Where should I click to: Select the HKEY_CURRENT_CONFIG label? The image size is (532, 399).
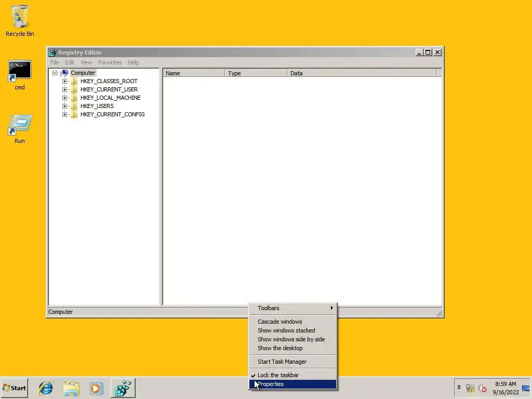click(112, 114)
